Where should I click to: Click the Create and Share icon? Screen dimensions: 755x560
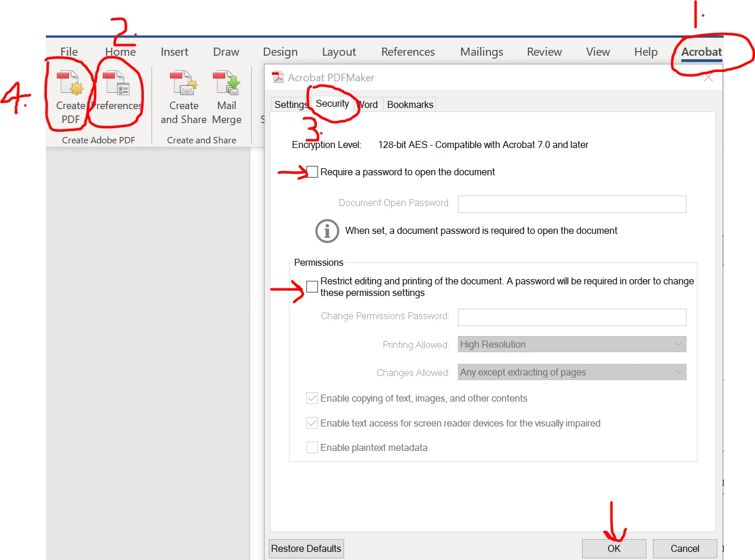184,82
